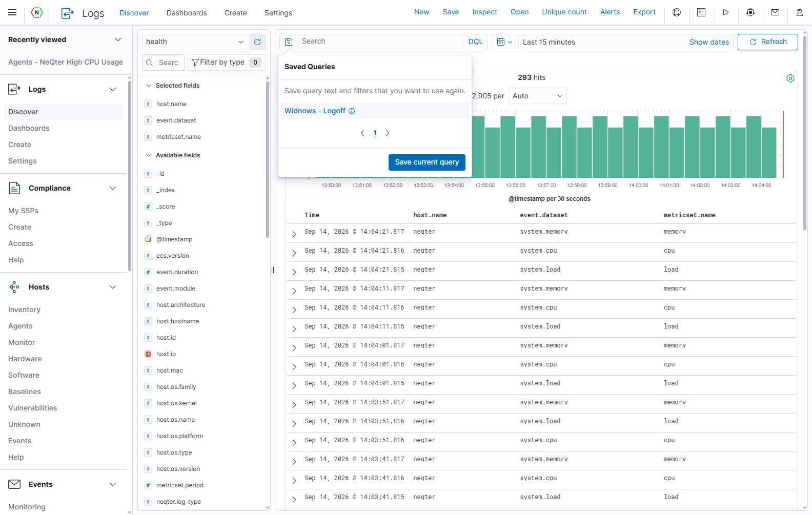Screen dimensions: 812x515
Task: Open the Auto interval dropdown
Action: coord(537,96)
